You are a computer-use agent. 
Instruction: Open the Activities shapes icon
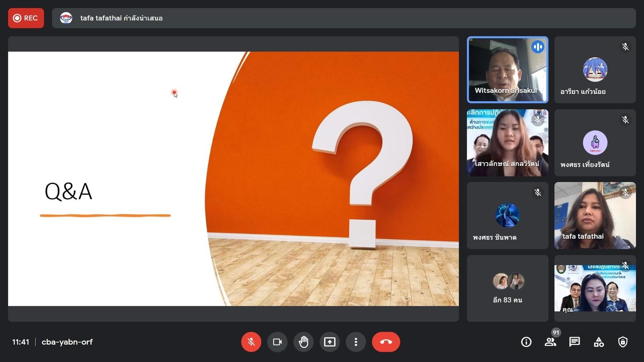click(599, 342)
